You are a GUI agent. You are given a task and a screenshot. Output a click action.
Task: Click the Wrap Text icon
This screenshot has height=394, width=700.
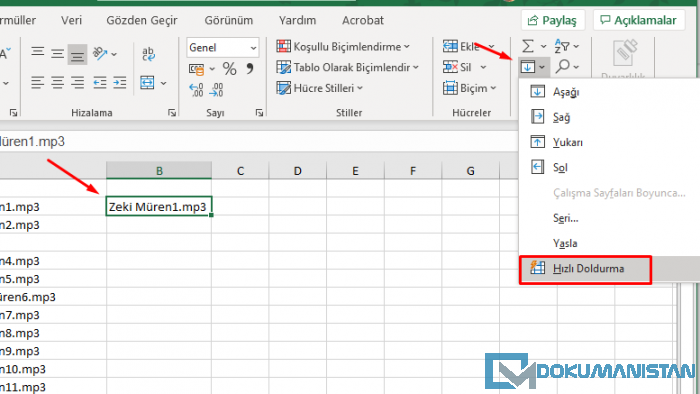pos(148,54)
